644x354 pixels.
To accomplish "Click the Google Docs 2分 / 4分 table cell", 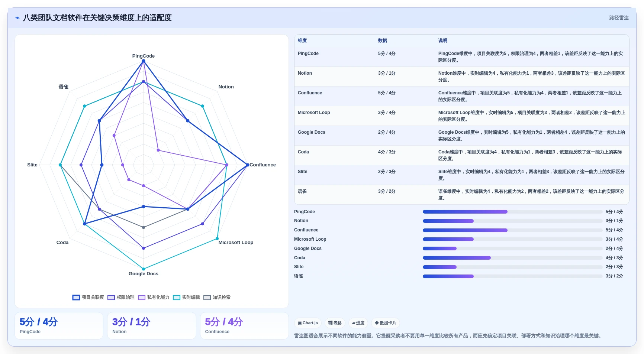I will tap(387, 132).
